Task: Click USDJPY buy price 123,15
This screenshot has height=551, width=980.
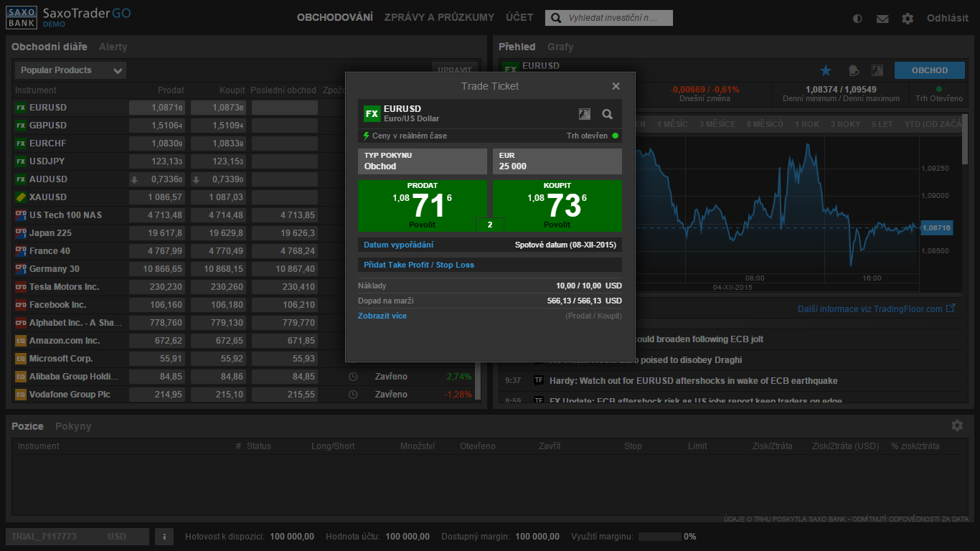Action: tap(219, 161)
